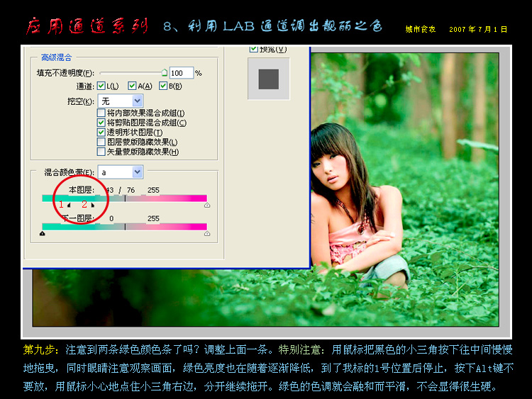
Task: Click 本图层 right black triangle half
Action: click(93, 205)
